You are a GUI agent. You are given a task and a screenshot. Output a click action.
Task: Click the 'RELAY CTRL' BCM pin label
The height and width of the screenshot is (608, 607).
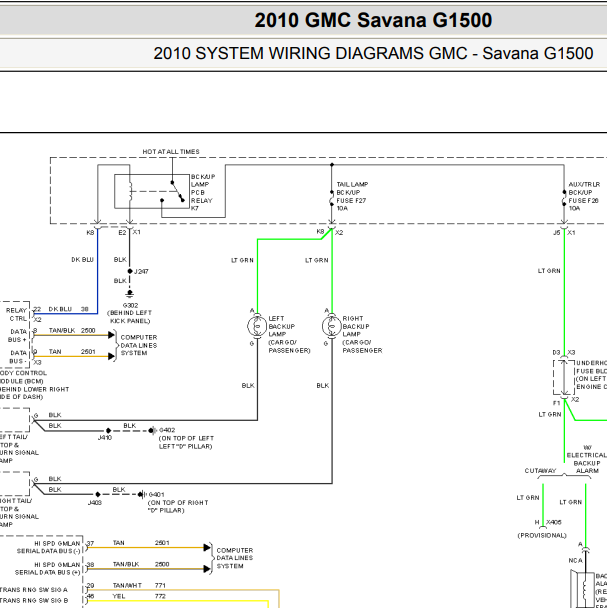[x=16, y=314]
